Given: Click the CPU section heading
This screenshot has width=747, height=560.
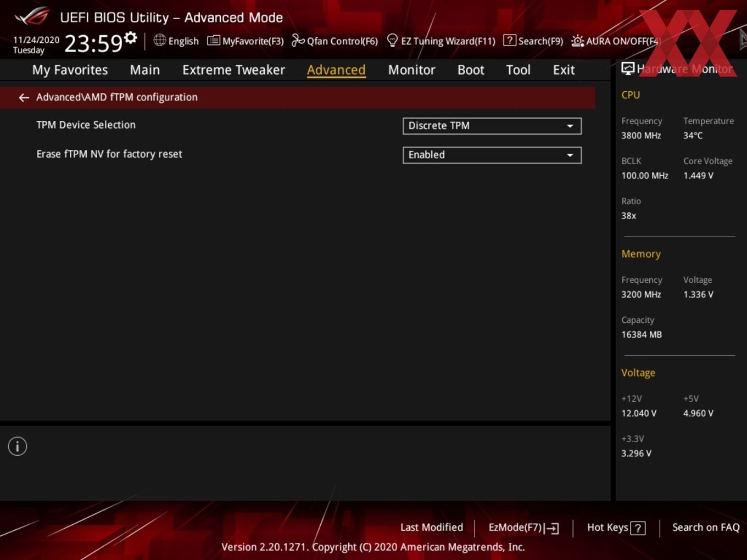Looking at the screenshot, I should tap(631, 95).
